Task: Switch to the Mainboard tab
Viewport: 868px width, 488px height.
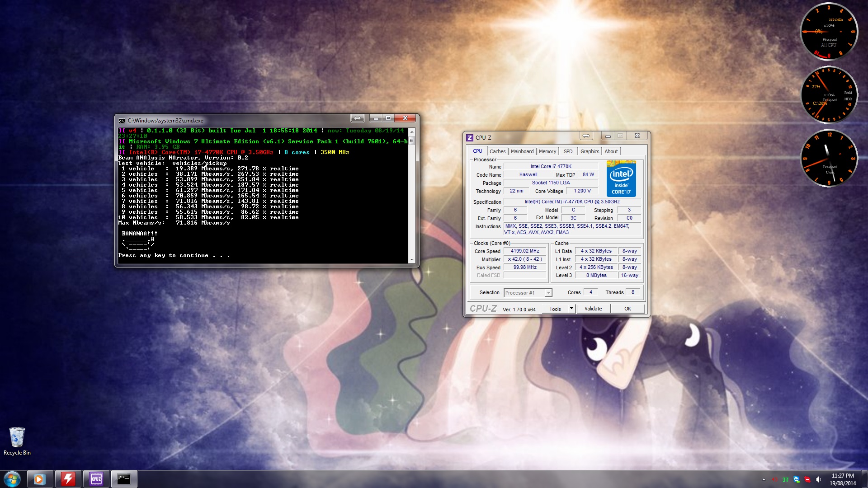Action: pyautogui.click(x=522, y=151)
